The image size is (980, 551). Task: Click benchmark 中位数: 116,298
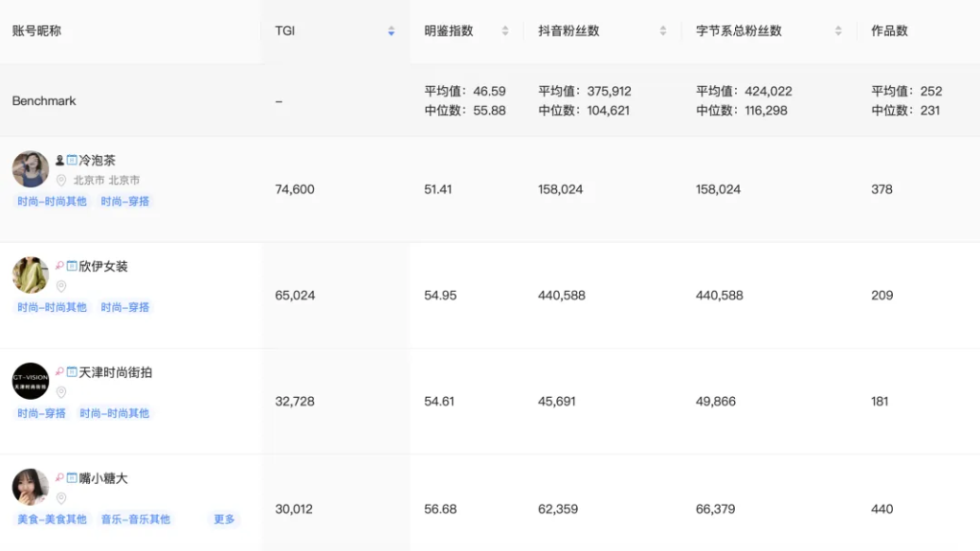pos(742,111)
